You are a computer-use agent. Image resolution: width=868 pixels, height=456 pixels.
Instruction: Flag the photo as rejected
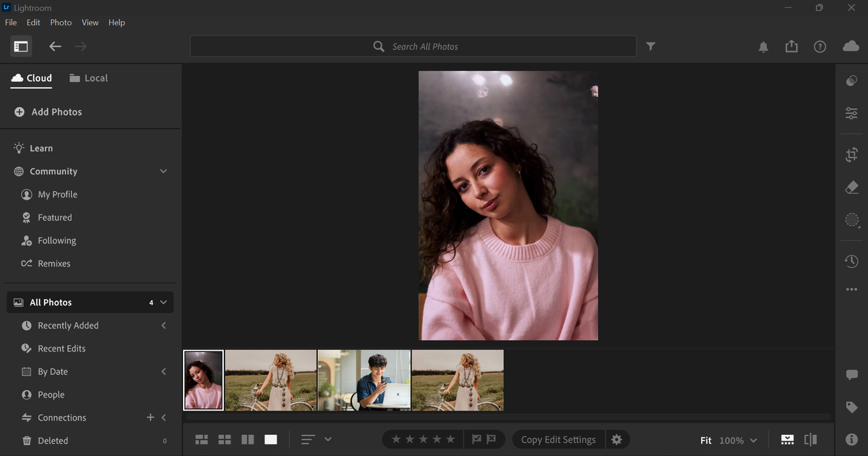[492, 440]
